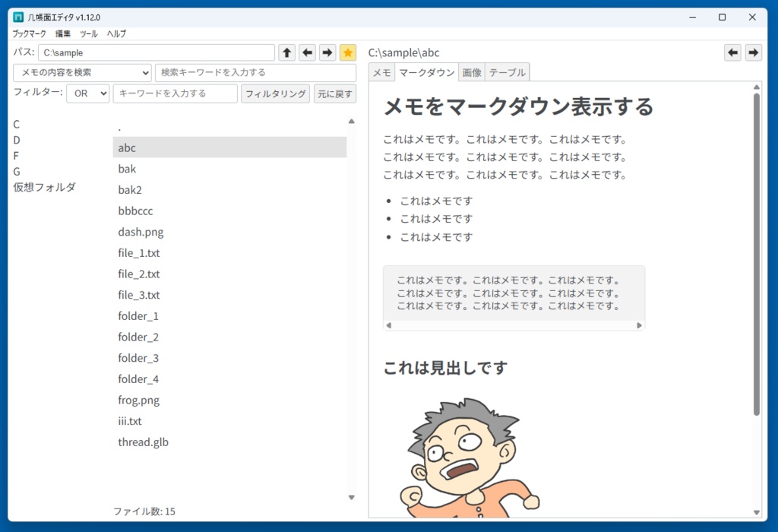This screenshot has width=778, height=532.
Task: Open the OR filter condition dropdown
Action: [x=87, y=93]
